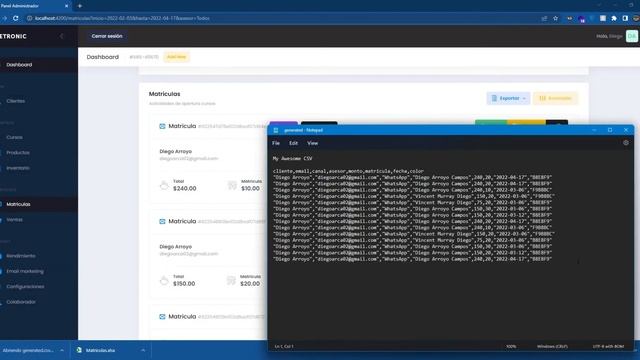Click the My Awesome CSV line in Notepad
The image size is (640, 360).
pos(292,158)
